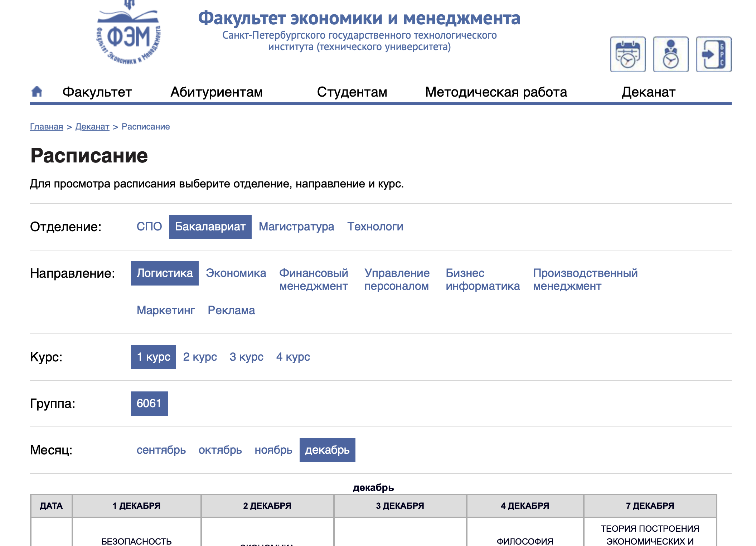Open the Факультет menu

pyautogui.click(x=97, y=92)
